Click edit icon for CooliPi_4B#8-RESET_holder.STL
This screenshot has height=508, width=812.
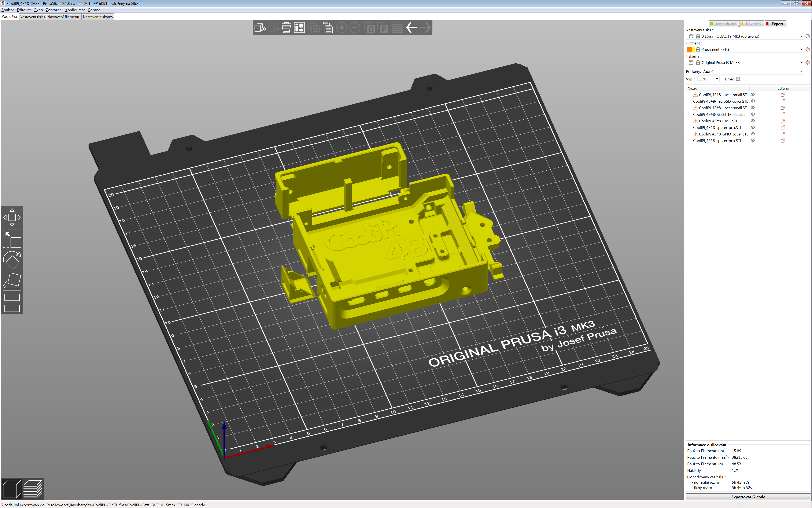tap(783, 114)
